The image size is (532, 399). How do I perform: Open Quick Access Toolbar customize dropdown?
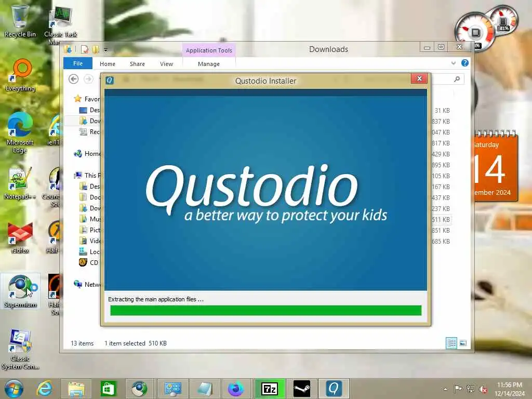[x=106, y=50]
